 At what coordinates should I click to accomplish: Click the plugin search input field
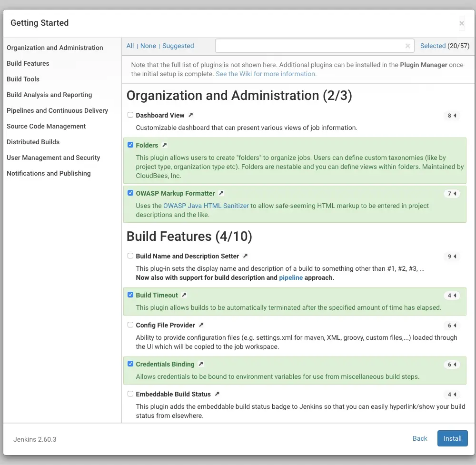point(309,46)
